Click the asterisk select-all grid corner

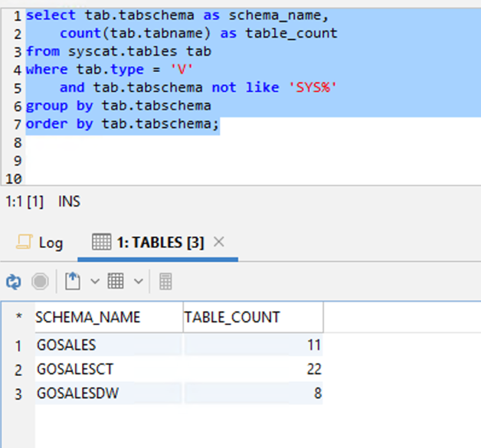point(18,317)
